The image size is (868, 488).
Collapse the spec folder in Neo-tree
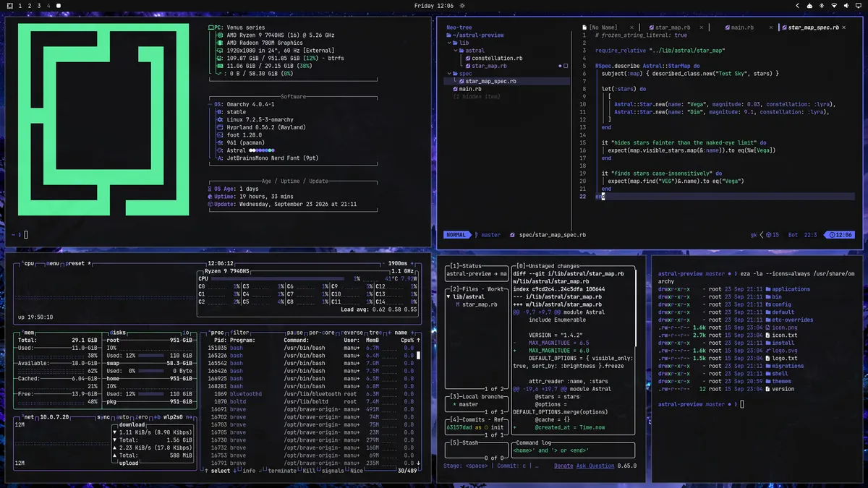coord(449,74)
